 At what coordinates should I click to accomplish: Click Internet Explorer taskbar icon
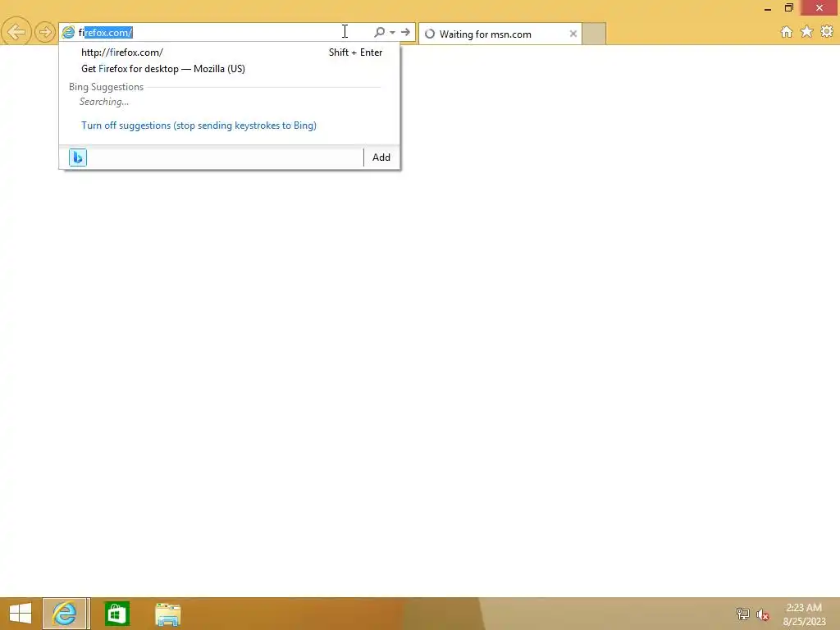[66, 614]
